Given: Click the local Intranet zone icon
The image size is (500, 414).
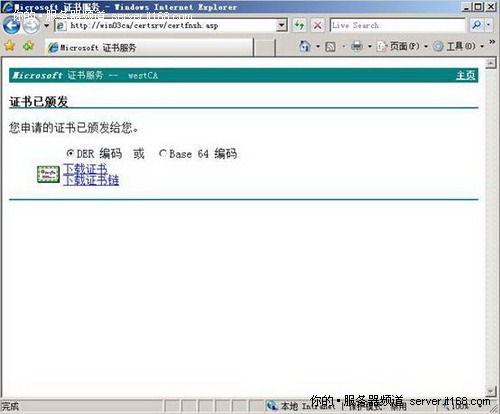Looking at the screenshot, I should (272, 406).
